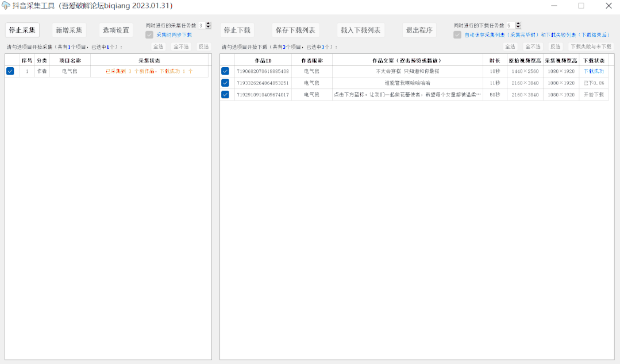The height and width of the screenshot is (364, 620).
Task: Click caption 不太会穿搭 只知道和你最搭
Action: [x=407, y=71]
